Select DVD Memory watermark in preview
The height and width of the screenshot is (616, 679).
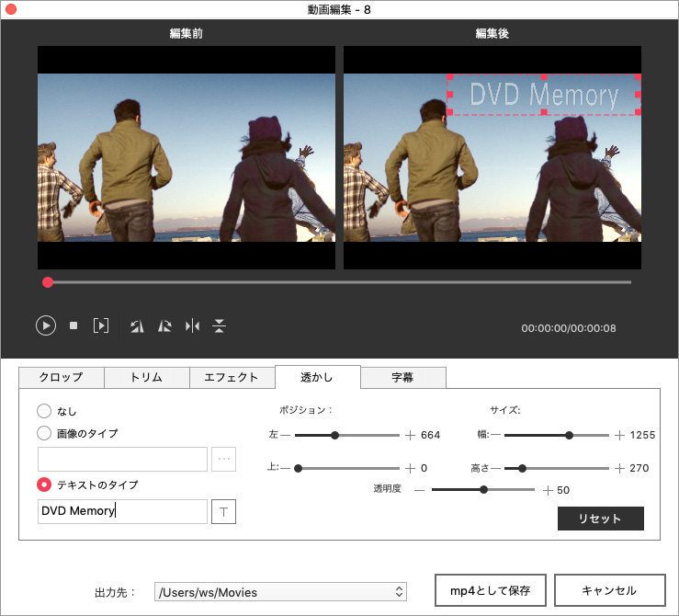544,95
